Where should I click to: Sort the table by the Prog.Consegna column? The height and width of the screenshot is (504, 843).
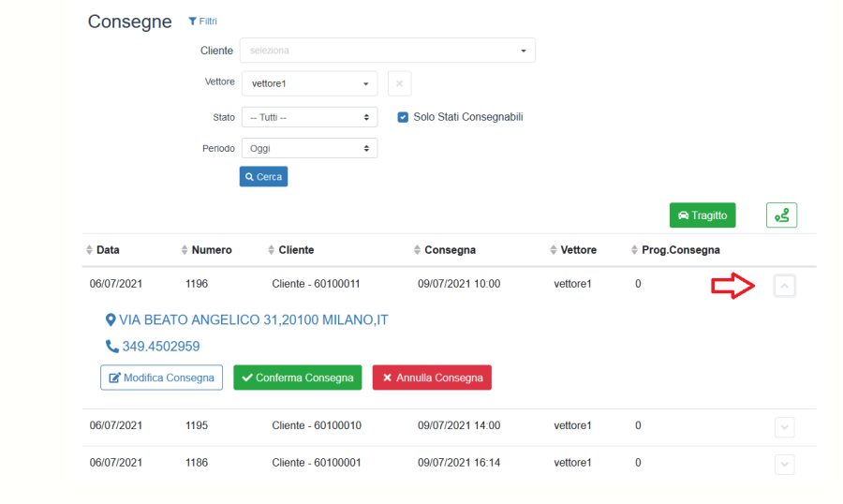[674, 250]
